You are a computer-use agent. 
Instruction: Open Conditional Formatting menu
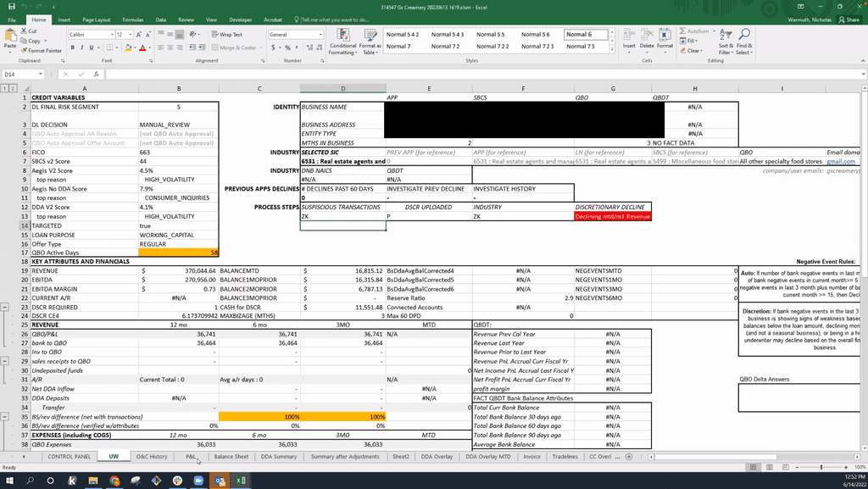point(342,42)
